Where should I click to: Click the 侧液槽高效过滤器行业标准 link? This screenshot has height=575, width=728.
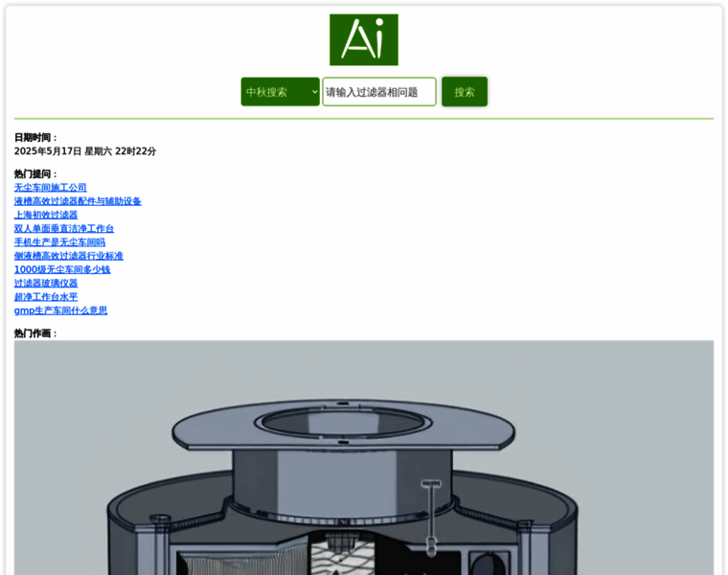coord(68,256)
